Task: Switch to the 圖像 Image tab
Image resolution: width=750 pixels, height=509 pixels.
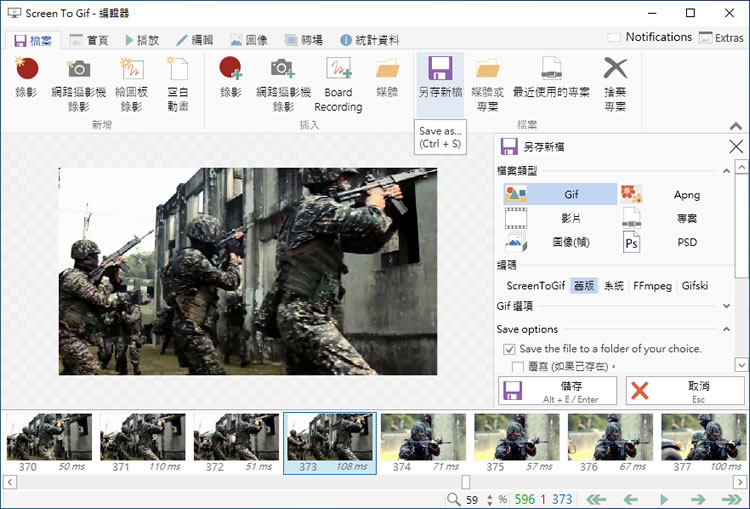Action: point(249,40)
